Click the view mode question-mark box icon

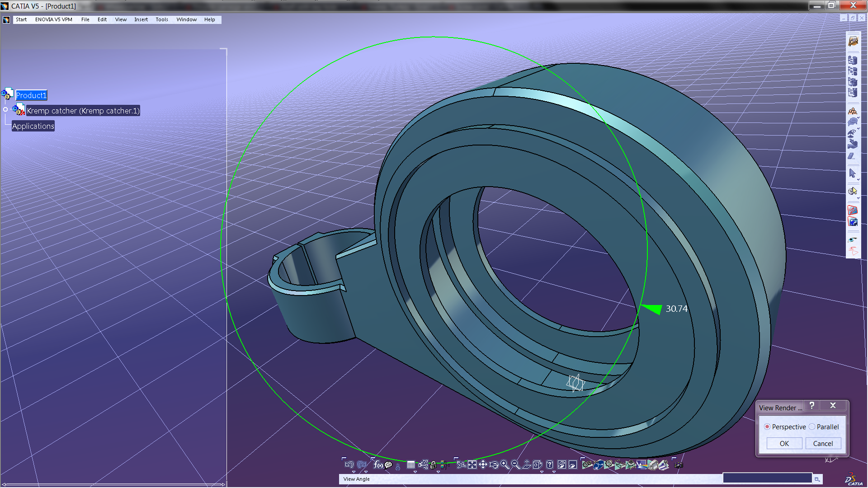click(x=549, y=465)
